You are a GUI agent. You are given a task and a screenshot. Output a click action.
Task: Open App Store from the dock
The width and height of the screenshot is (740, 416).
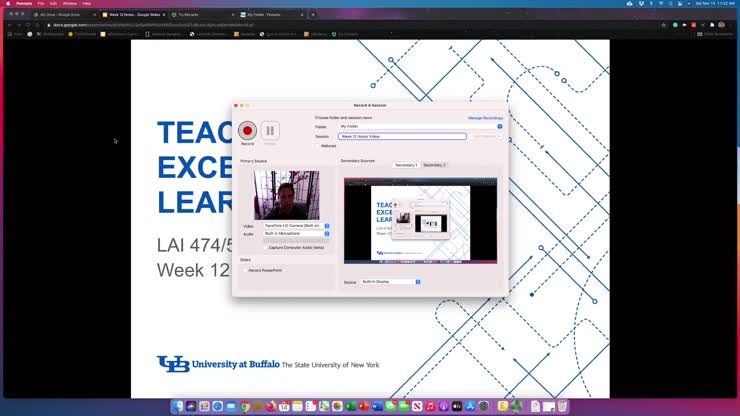[470, 406]
